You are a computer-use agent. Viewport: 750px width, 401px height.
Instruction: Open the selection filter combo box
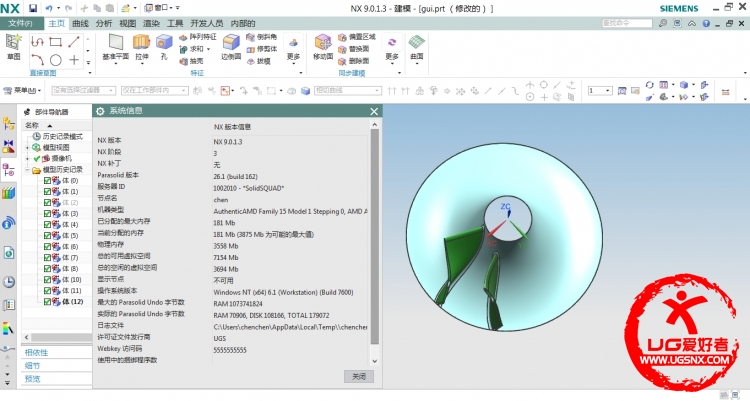pos(83,90)
